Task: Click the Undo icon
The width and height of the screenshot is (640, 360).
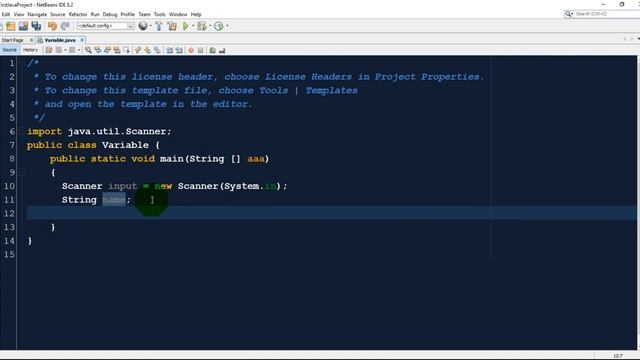Action: [x=52, y=26]
